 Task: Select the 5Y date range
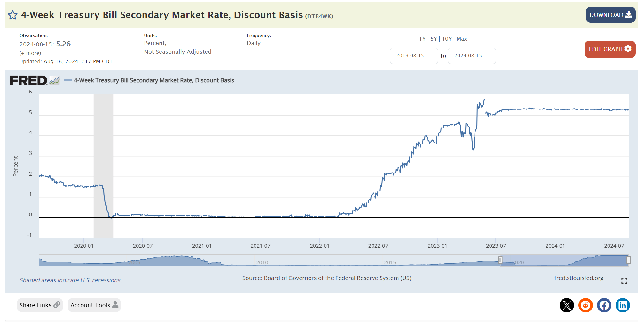pos(434,39)
